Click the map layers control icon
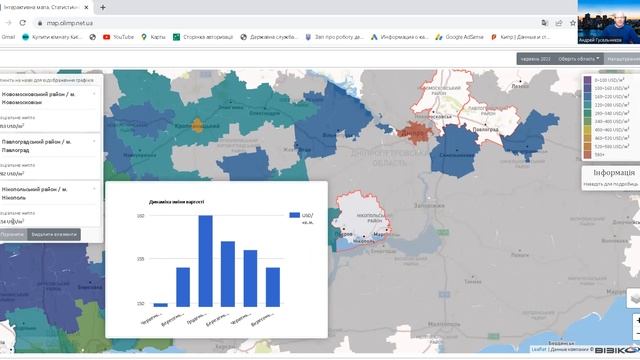The image size is (640, 360). 635,299
